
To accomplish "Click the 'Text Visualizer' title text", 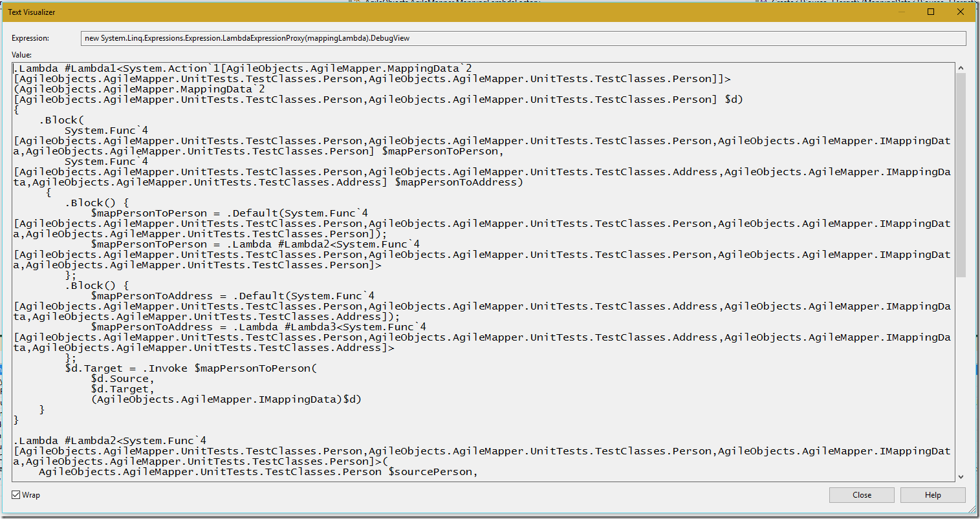I will (x=32, y=12).
